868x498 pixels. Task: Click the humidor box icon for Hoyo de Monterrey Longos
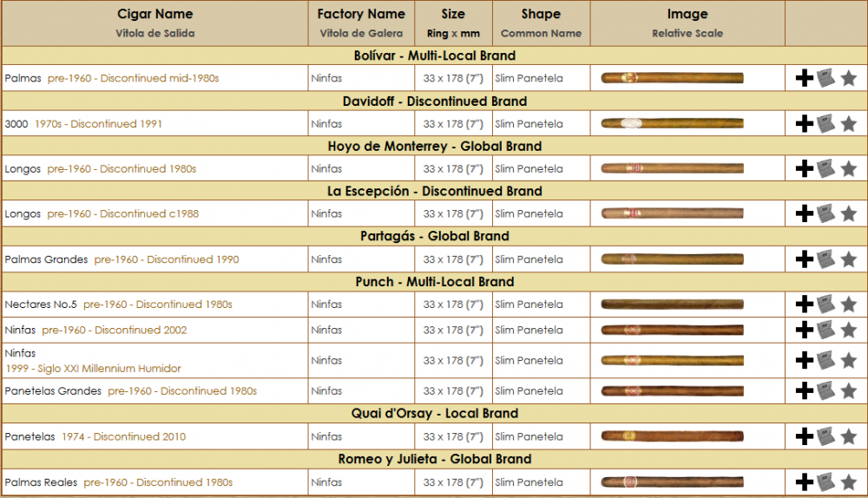point(826,168)
